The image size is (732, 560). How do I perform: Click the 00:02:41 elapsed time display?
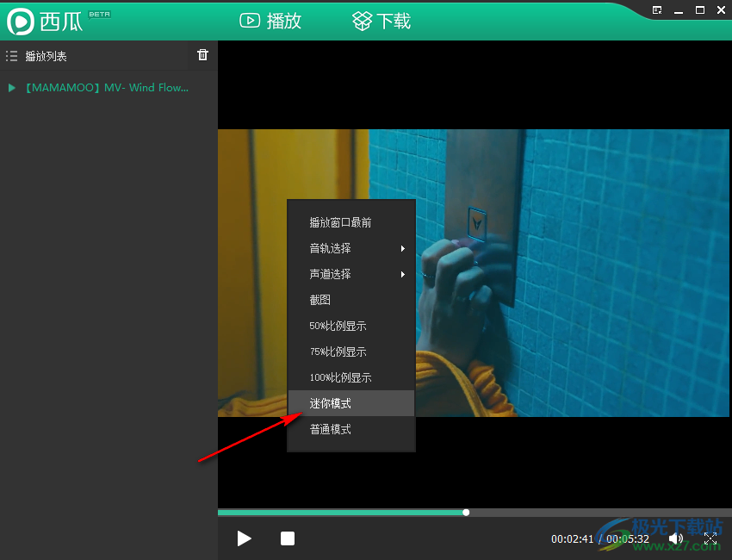click(x=572, y=539)
